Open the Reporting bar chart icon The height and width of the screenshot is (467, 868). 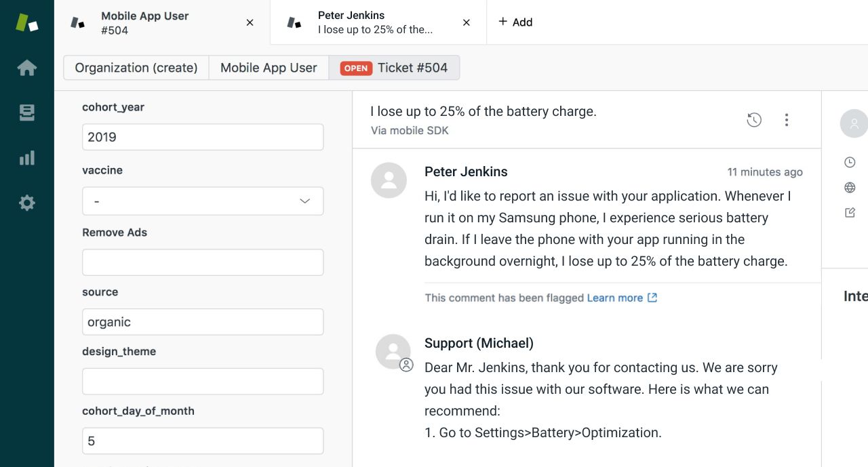tap(27, 158)
